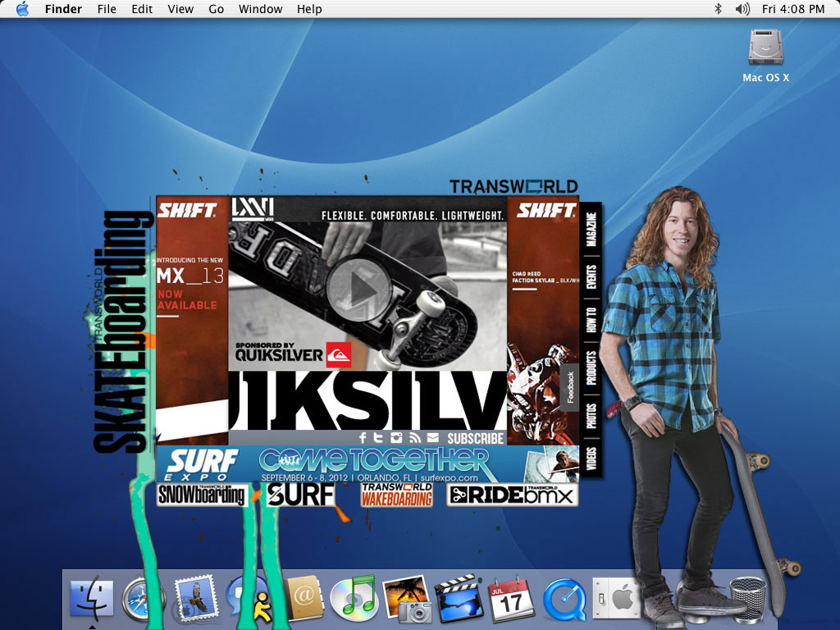Screen dimensions: 840x630
Task: Click the vertical SKATEboarding logo
Action: point(122,331)
